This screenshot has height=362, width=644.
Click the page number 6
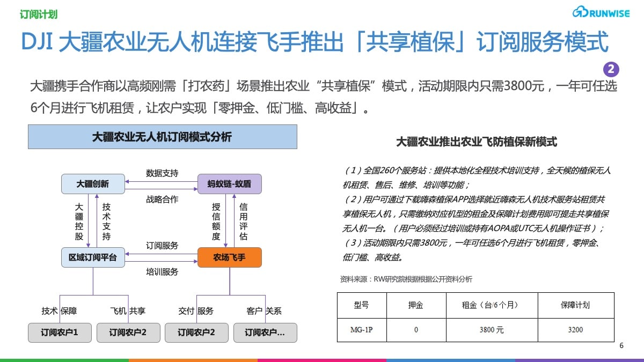(x=621, y=345)
